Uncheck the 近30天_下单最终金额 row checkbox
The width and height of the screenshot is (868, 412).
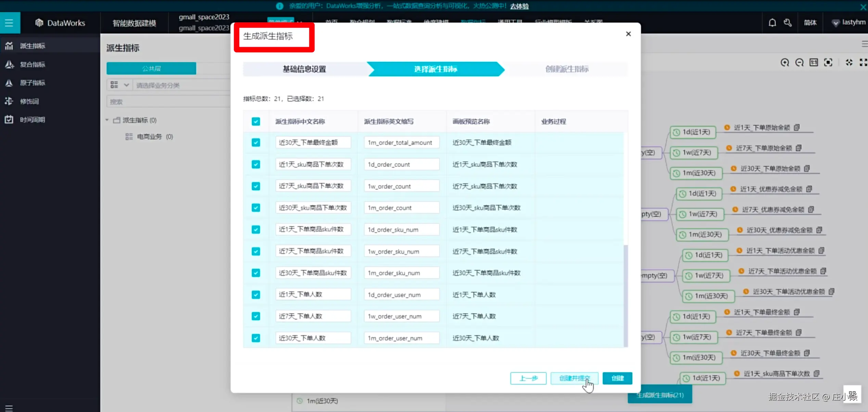[256, 143]
